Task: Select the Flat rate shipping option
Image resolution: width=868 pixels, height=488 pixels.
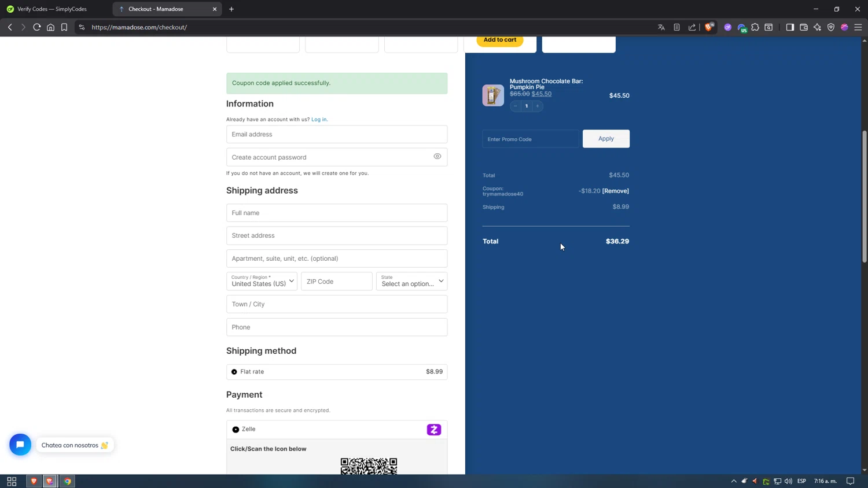Action: pos(234,372)
